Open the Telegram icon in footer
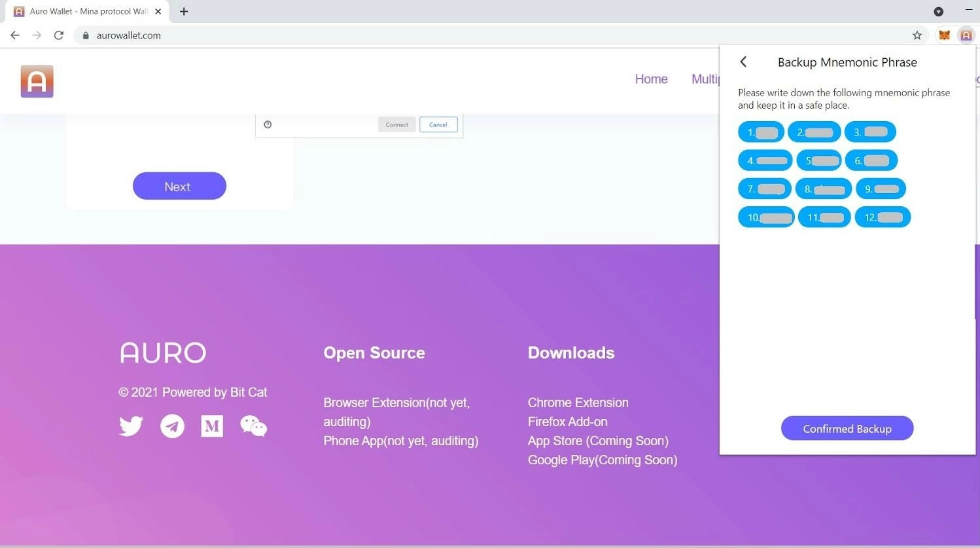This screenshot has width=980, height=548. tap(172, 426)
